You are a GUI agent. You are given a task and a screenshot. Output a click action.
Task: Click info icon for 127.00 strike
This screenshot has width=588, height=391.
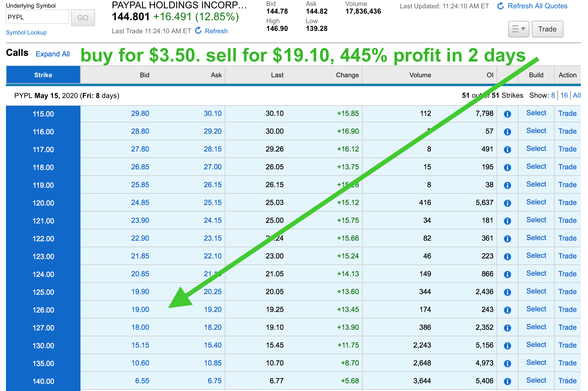(x=508, y=328)
